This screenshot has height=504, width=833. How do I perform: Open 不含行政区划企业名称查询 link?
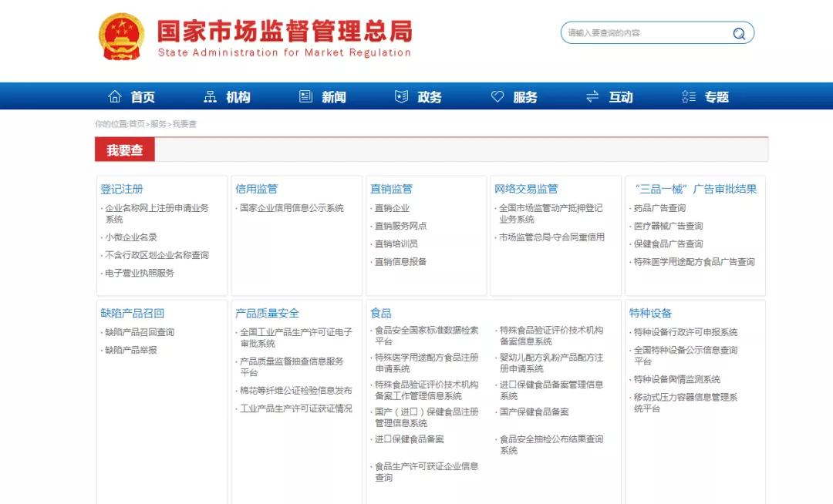[157, 255]
